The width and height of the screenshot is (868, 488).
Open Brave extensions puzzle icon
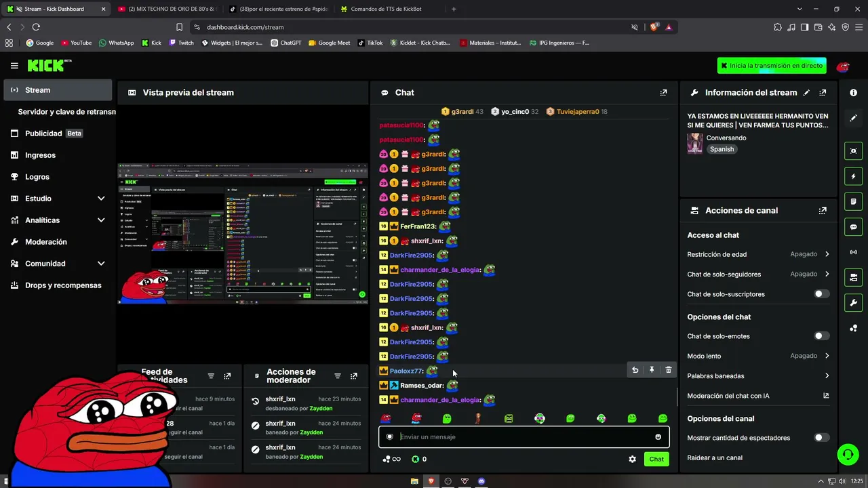(778, 27)
